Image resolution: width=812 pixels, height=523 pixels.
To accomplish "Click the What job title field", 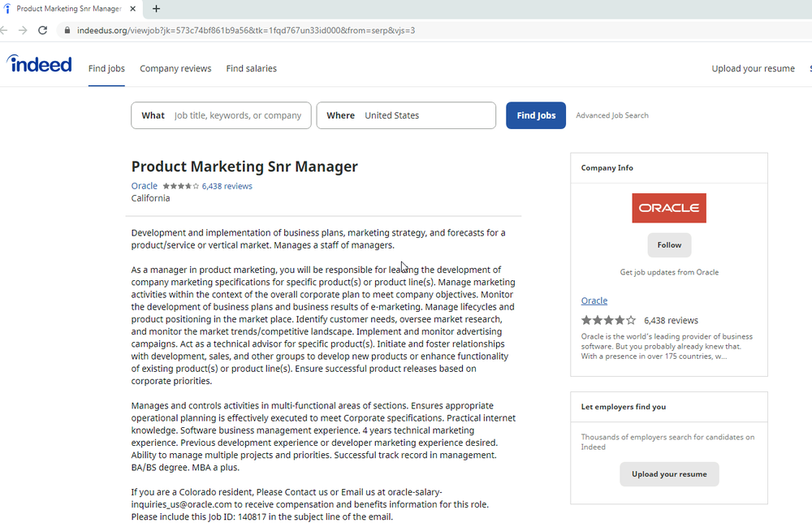I will [x=237, y=115].
